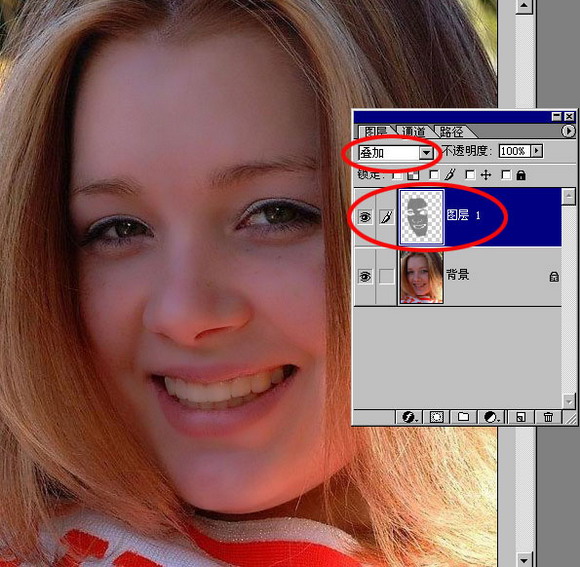580x567 pixels.
Task: Enable lock all checkbox
Action: 506,175
